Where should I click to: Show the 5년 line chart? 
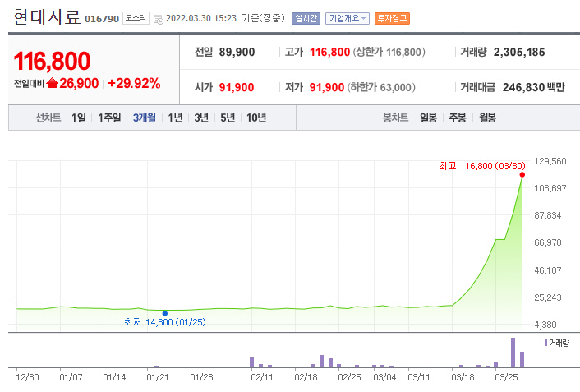[228, 118]
